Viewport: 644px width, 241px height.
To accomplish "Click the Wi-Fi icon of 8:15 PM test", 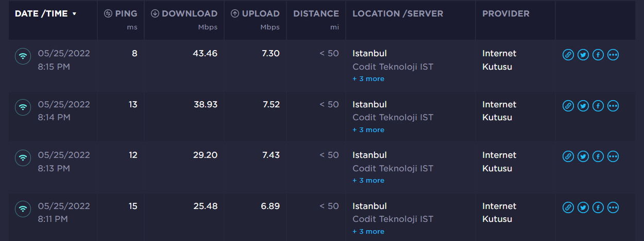I will point(23,56).
